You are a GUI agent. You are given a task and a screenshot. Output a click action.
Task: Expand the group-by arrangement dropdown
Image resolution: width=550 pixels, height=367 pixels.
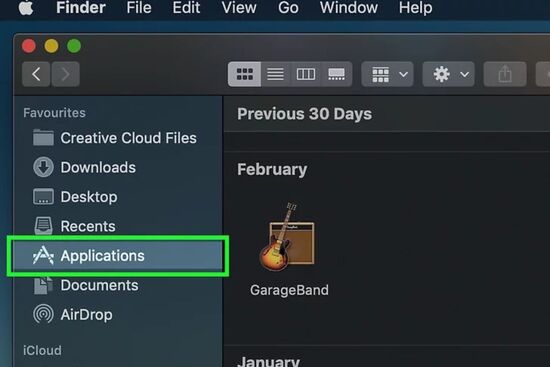[387, 74]
